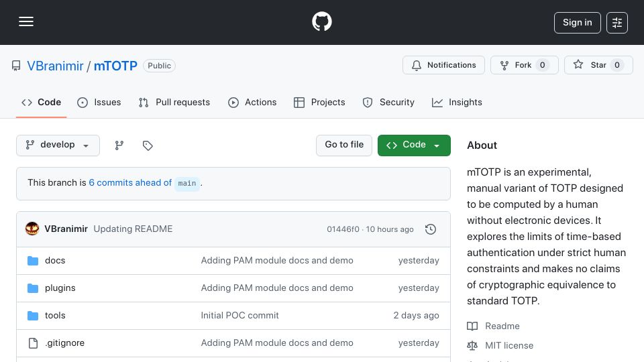Open the Pull requests tab
644x362 pixels.
point(174,102)
